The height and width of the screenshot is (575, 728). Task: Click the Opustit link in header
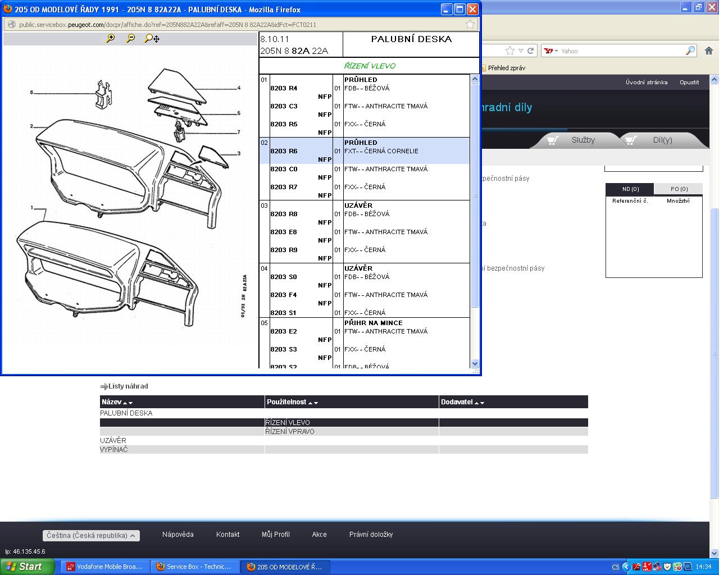(x=689, y=82)
